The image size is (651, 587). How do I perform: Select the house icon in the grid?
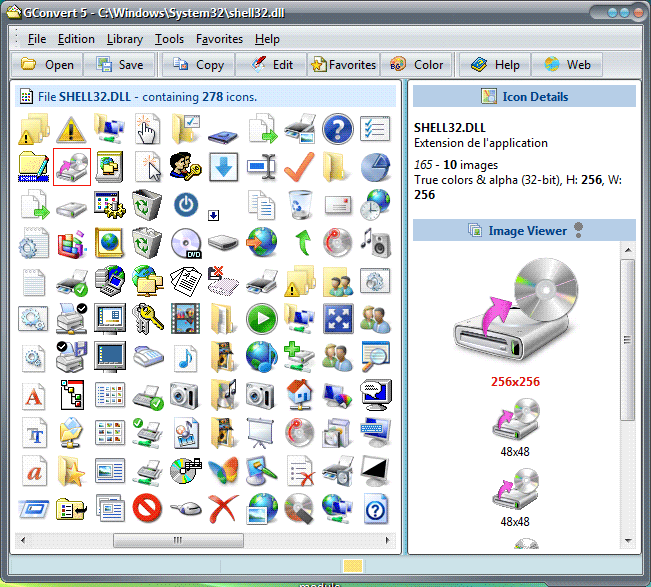[x=299, y=393]
